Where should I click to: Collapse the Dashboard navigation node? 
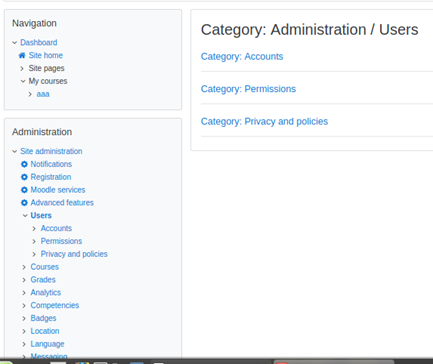click(x=14, y=43)
